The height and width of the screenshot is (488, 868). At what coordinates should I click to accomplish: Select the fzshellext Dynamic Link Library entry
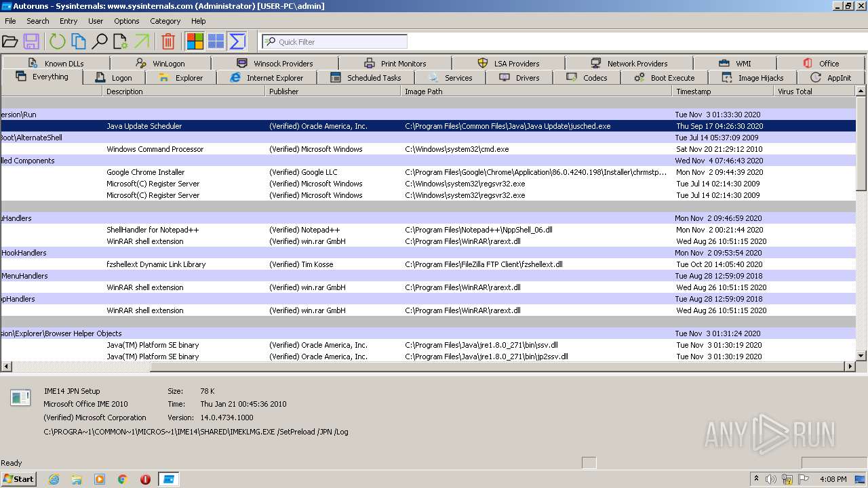coord(428,264)
